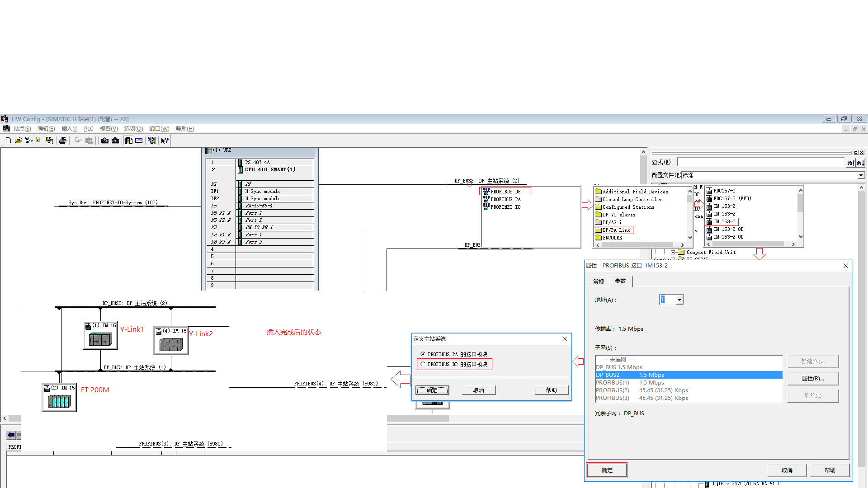Expand the Compact Field Unit tree node
Viewport: 868px width, 488px height.
click(x=673, y=253)
